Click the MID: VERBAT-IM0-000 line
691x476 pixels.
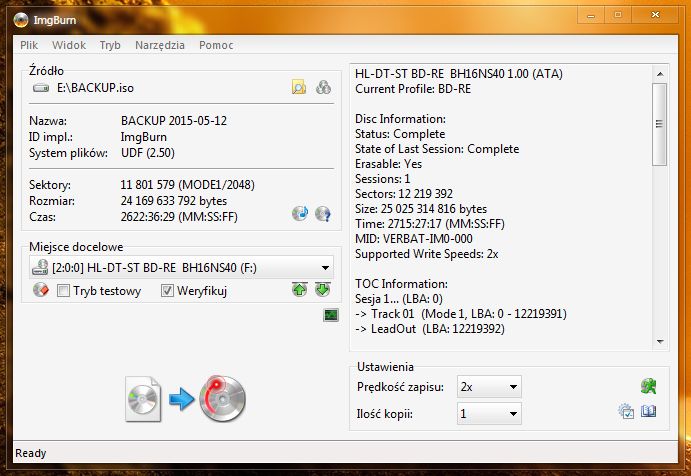(414, 238)
